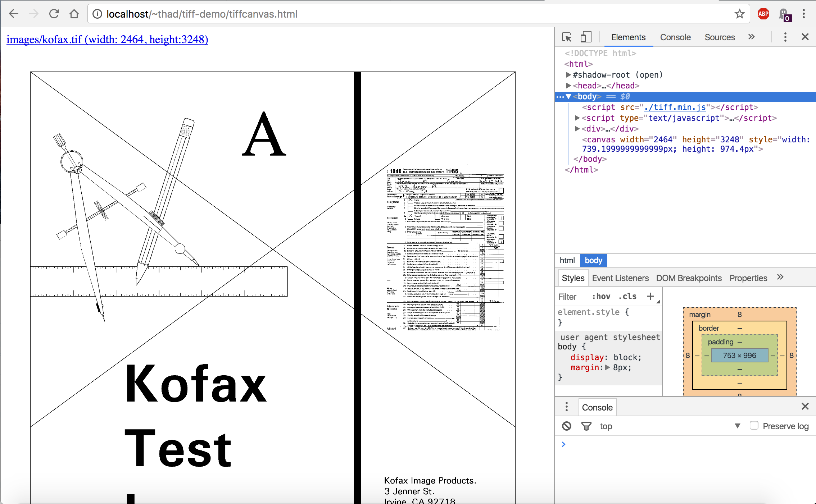Select the canvas element in DOM tree

pos(696,144)
